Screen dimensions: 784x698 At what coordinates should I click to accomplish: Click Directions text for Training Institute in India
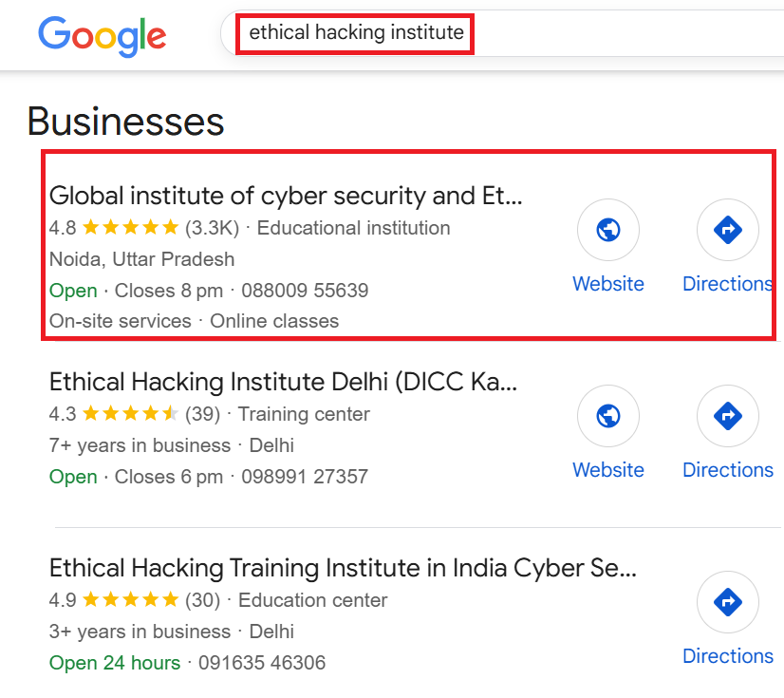728,656
